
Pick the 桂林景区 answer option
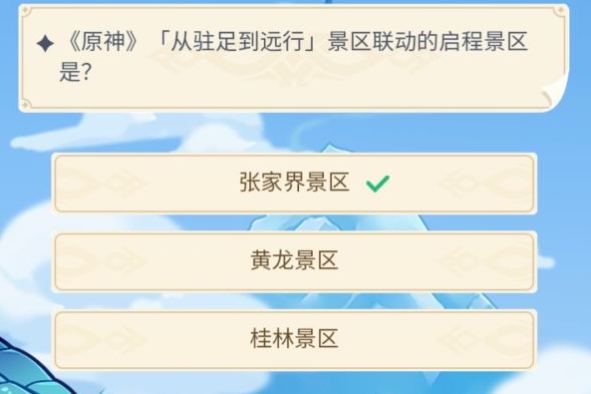[294, 340]
